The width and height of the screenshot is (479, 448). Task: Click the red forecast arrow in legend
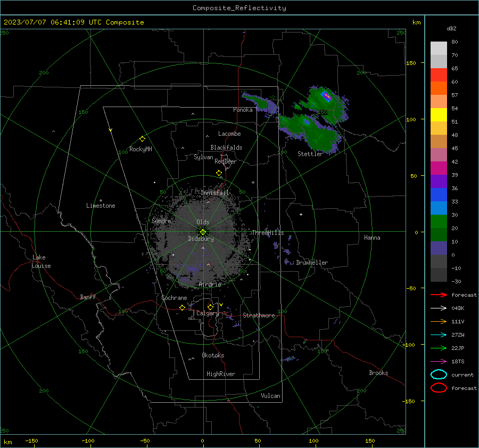click(439, 295)
